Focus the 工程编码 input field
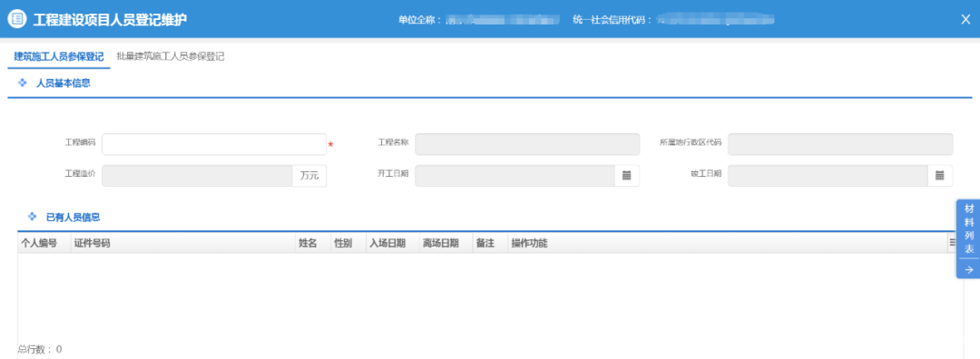980x359 pixels. pyautogui.click(x=214, y=144)
